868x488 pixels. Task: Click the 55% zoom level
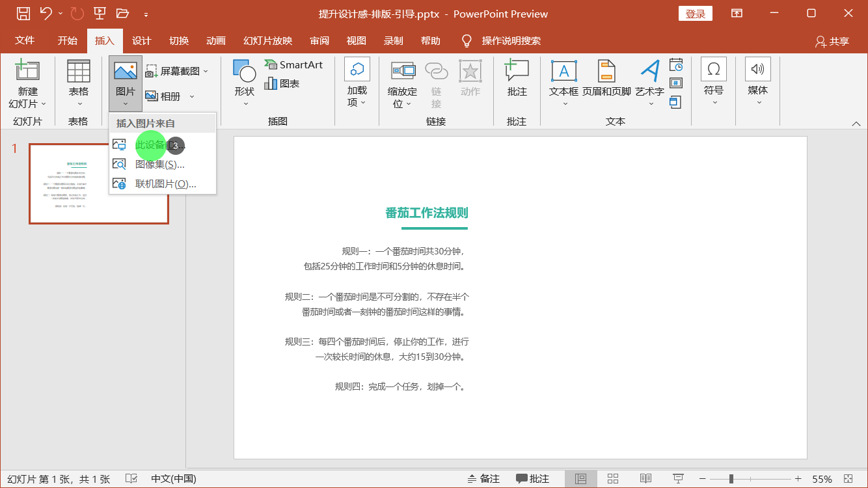[822, 479]
